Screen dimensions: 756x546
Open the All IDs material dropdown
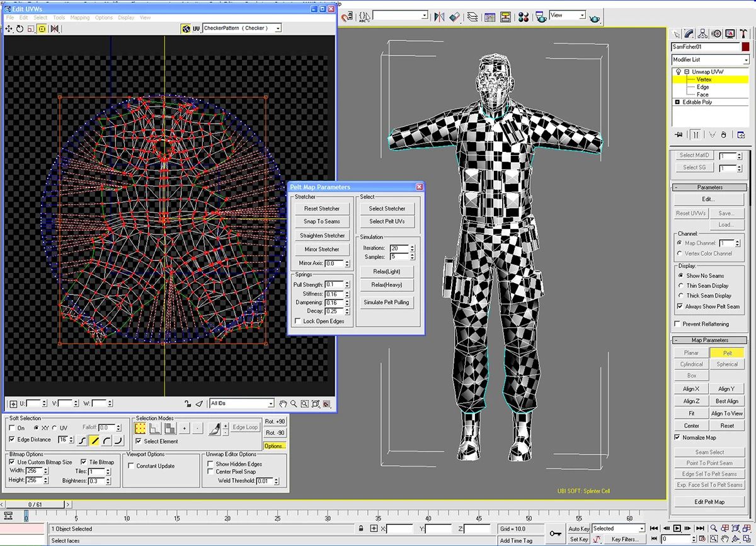pyautogui.click(x=242, y=404)
